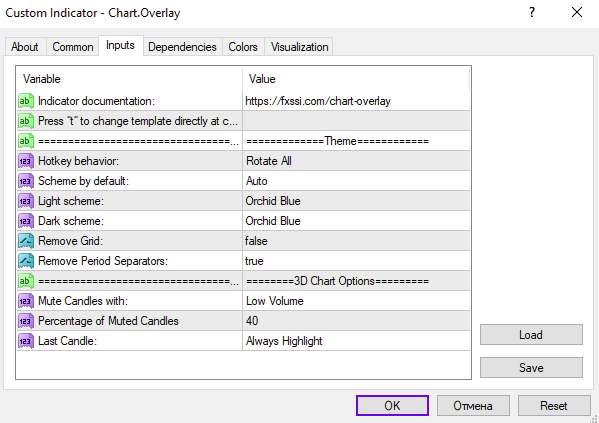Open the Hotkey behavior Rotate All value list
The width and height of the screenshot is (599, 423).
pos(356,161)
